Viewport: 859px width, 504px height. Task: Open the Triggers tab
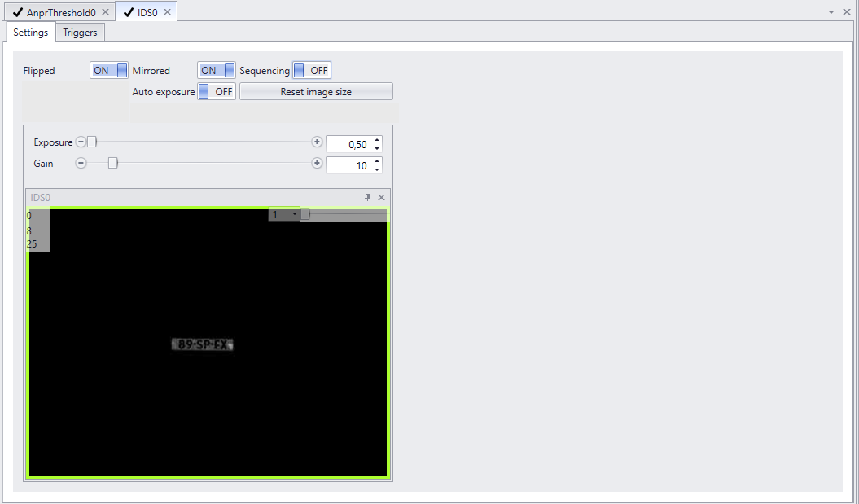tap(80, 33)
